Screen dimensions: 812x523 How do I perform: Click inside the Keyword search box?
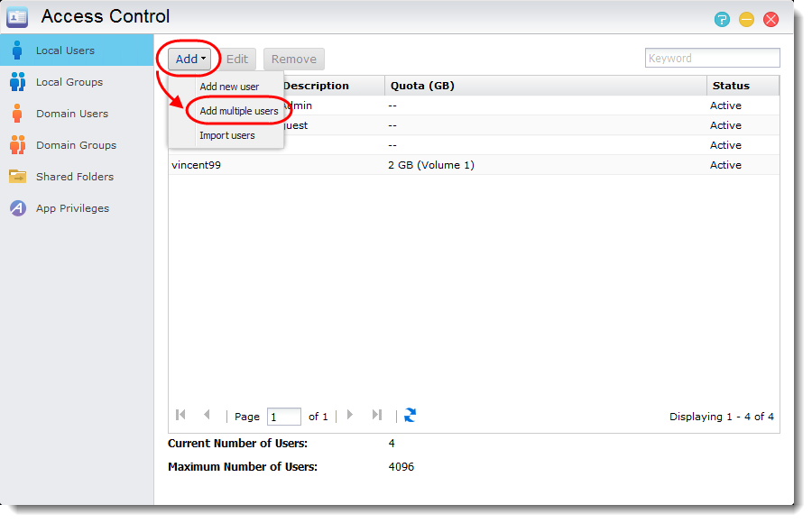[x=712, y=57]
